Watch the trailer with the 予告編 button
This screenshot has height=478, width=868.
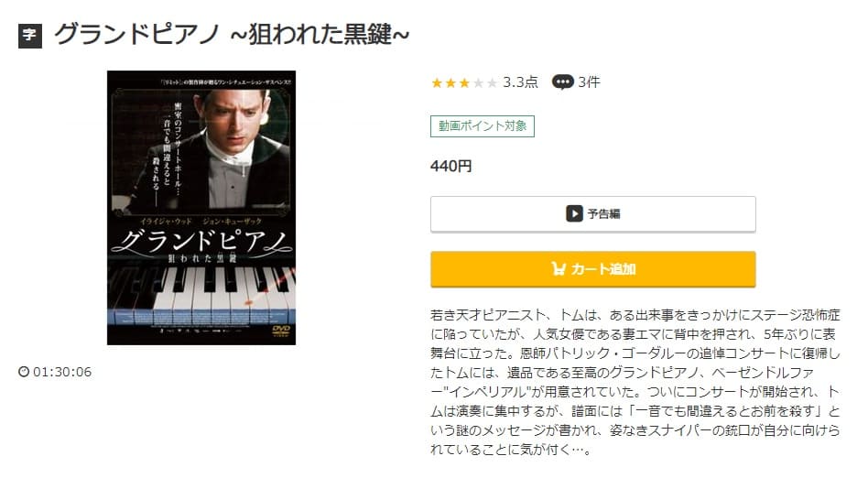point(593,213)
